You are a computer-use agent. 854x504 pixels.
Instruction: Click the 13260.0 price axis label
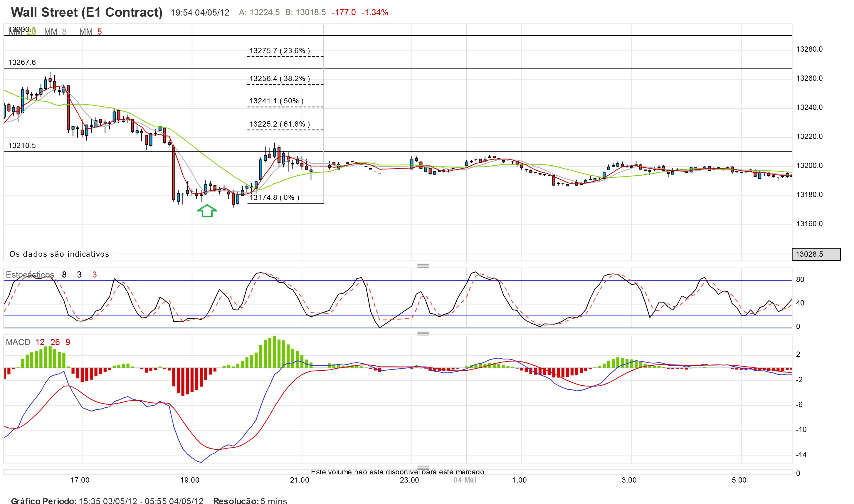tap(810, 78)
